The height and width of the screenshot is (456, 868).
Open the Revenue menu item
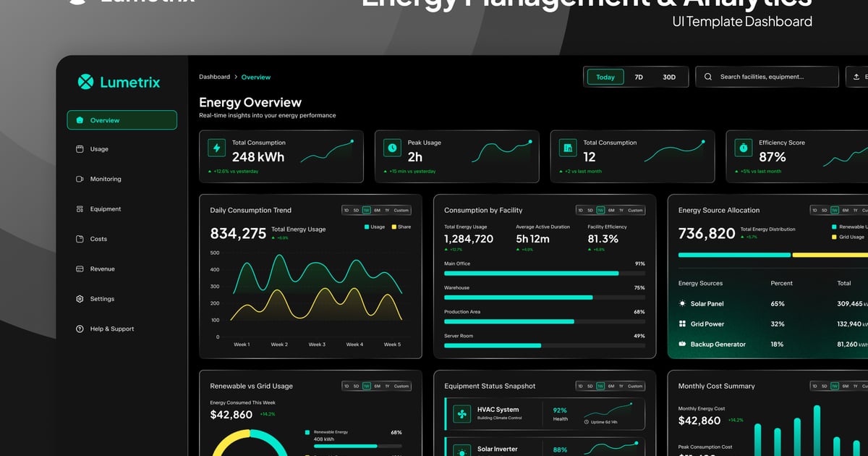pyautogui.click(x=102, y=269)
